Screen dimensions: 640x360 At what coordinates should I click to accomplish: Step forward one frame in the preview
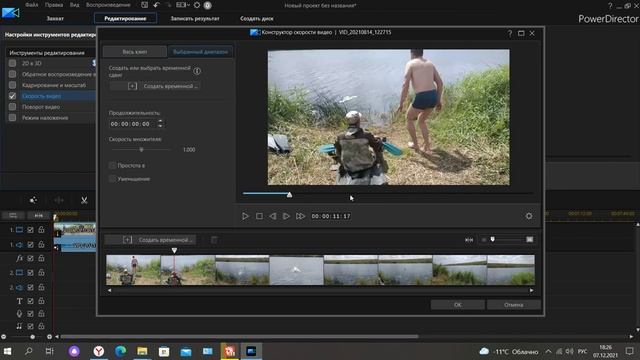click(286, 216)
